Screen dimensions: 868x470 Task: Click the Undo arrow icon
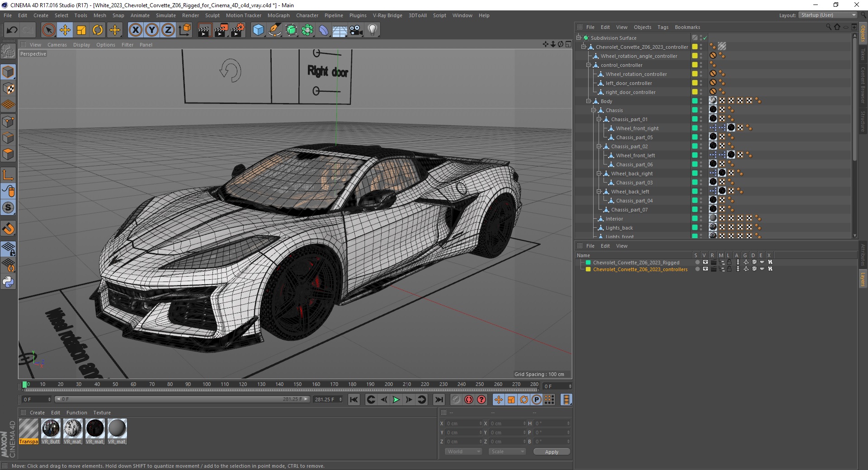[12, 30]
